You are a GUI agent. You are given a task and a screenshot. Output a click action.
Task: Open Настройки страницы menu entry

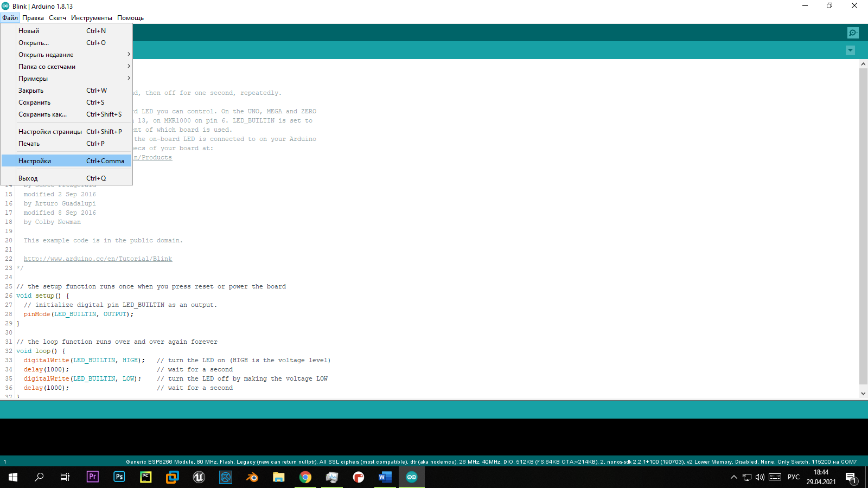pos(66,132)
